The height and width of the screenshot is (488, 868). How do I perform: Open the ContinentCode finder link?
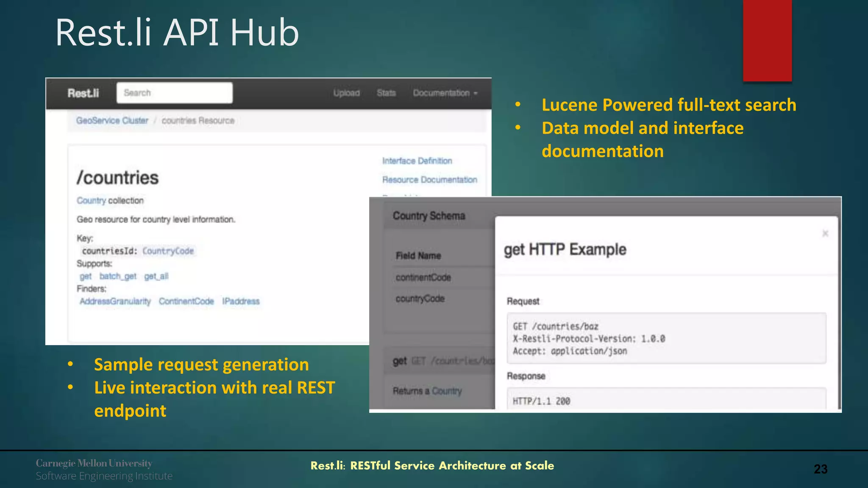pos(186,301)
